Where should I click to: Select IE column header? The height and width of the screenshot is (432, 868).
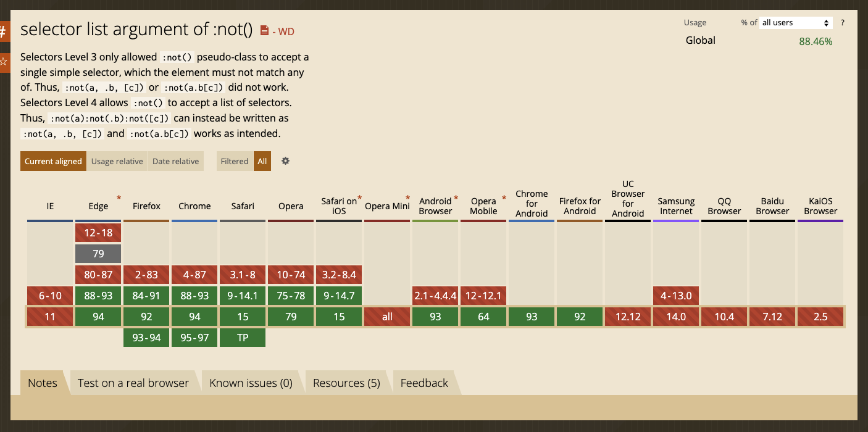[50, 206]
